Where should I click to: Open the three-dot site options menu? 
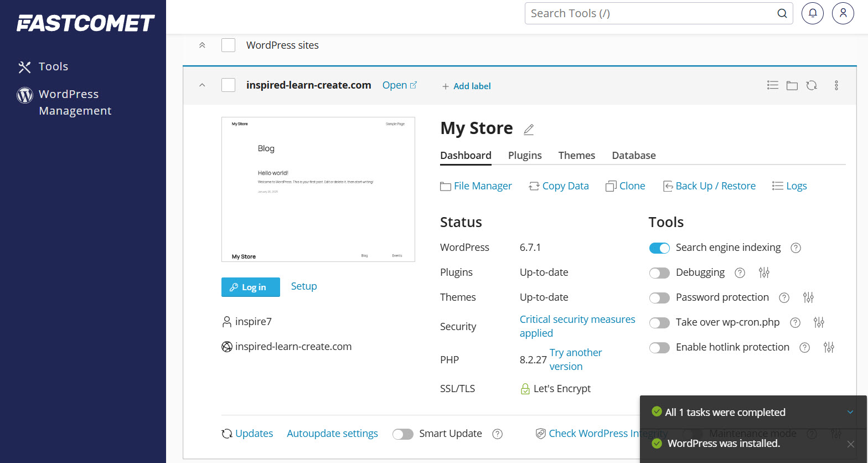click(836, 85)
